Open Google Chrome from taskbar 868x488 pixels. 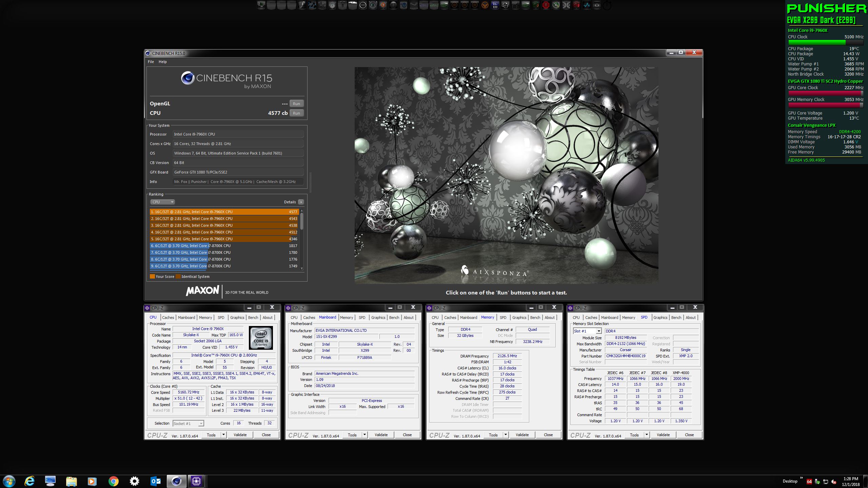point(114,481)
